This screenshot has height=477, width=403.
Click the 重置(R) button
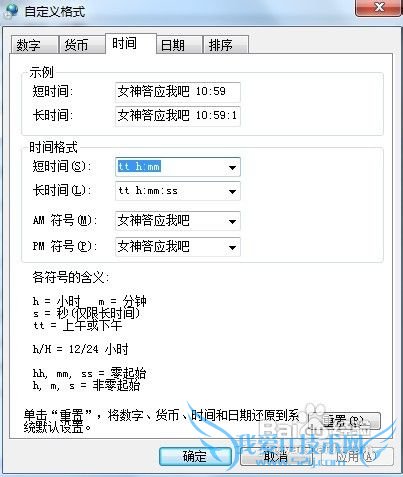[x=344, y=421]
